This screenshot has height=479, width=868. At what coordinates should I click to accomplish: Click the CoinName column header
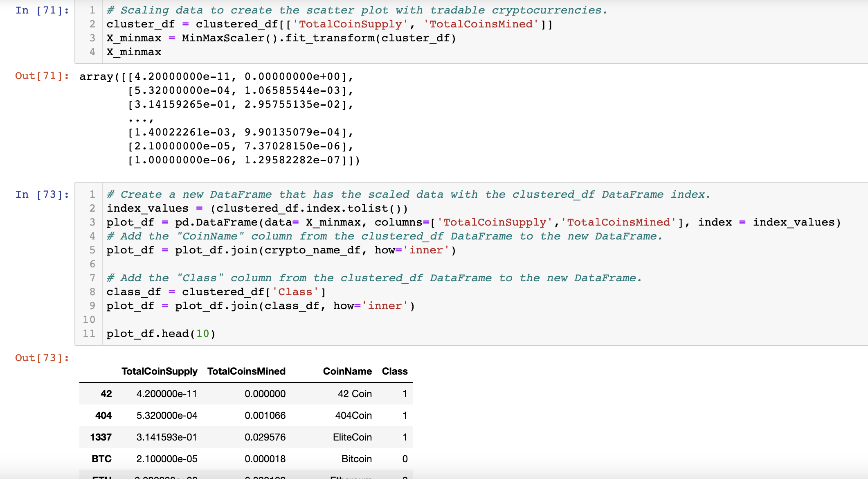point(347,371)
